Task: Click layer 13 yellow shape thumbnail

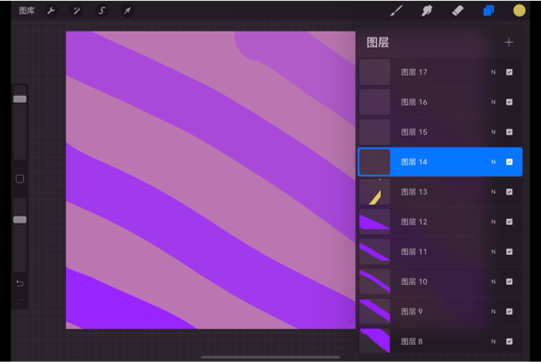Action: coord(375,192)
